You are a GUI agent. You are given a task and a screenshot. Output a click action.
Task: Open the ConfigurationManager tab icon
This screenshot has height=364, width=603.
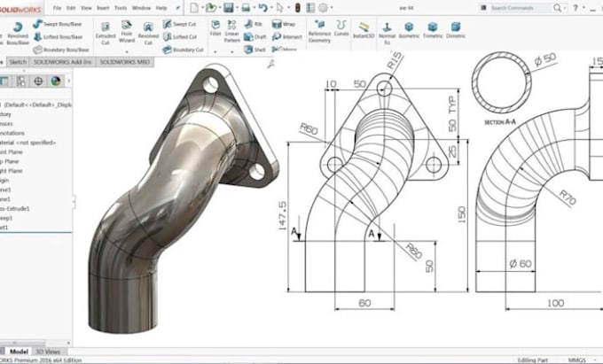pyautogui.click(x=20, y=81)
